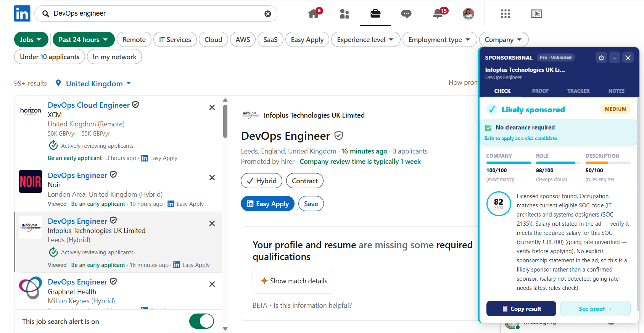Dismiss the Noir DevOps Engineer job
The height and width of the screenshot is (333, 644).
pos(212,178)
